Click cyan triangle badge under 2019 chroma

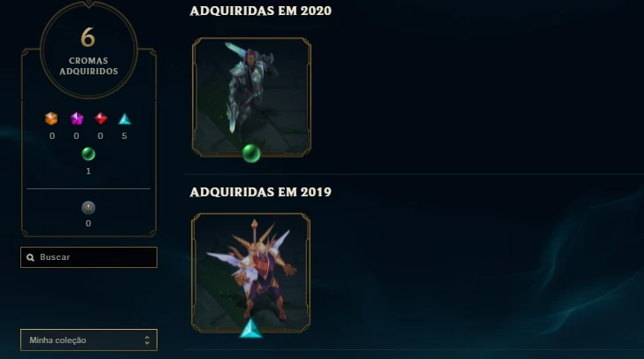[x=250, y=329]
